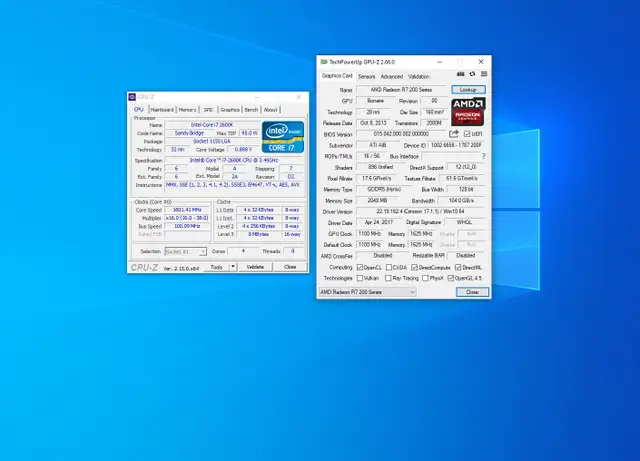Switch to the Sensors tab in GPU-Z
Image resolution: width=640 pixels, height=461 pixels.
point(367,76)
